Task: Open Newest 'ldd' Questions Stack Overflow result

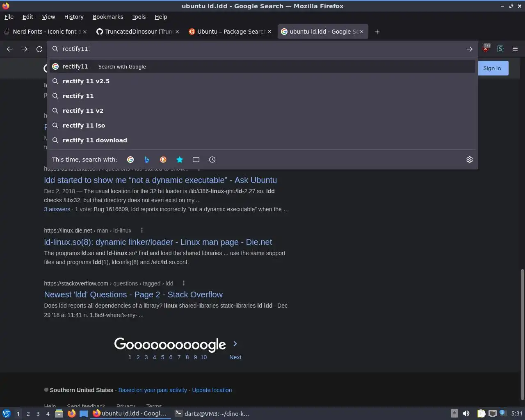Action: (x=133, y=294)
